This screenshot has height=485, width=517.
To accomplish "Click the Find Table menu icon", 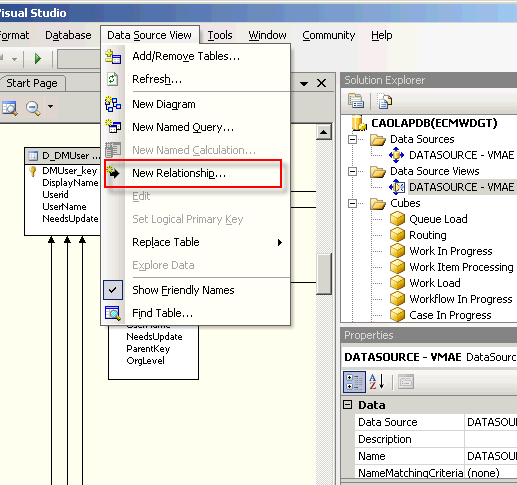I will pyautogui.click(x=113, y=313).
